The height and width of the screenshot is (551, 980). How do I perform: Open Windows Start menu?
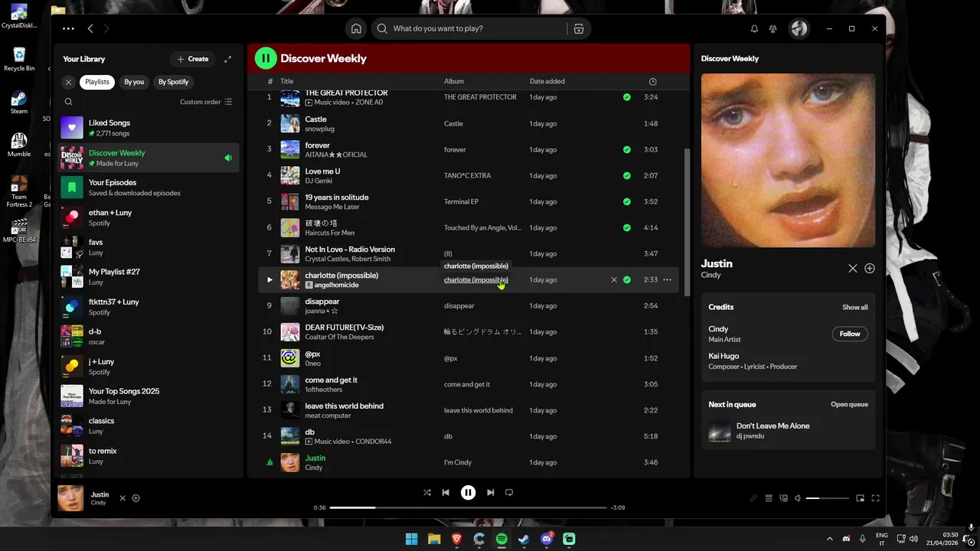tap(411, 539)
